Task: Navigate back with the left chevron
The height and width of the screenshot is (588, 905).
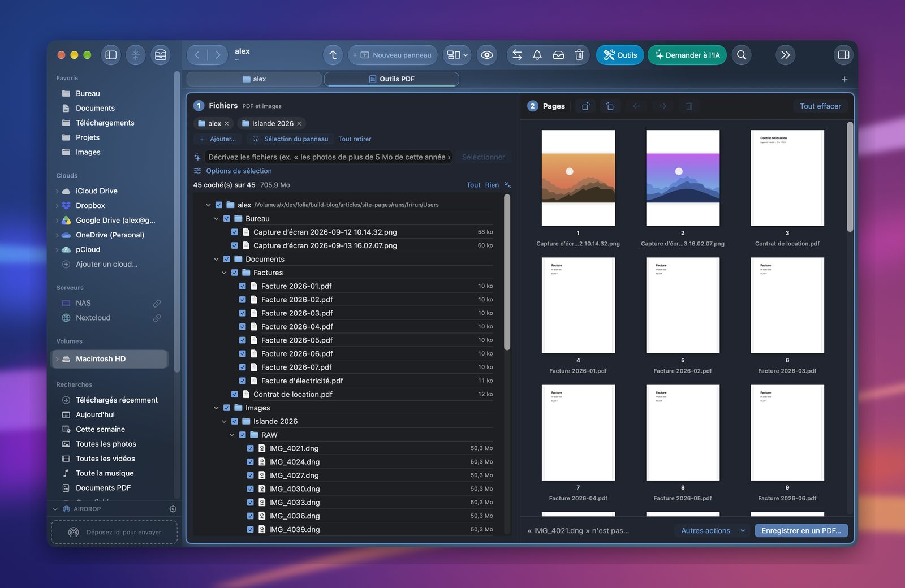Action: (x=197, y=55)
